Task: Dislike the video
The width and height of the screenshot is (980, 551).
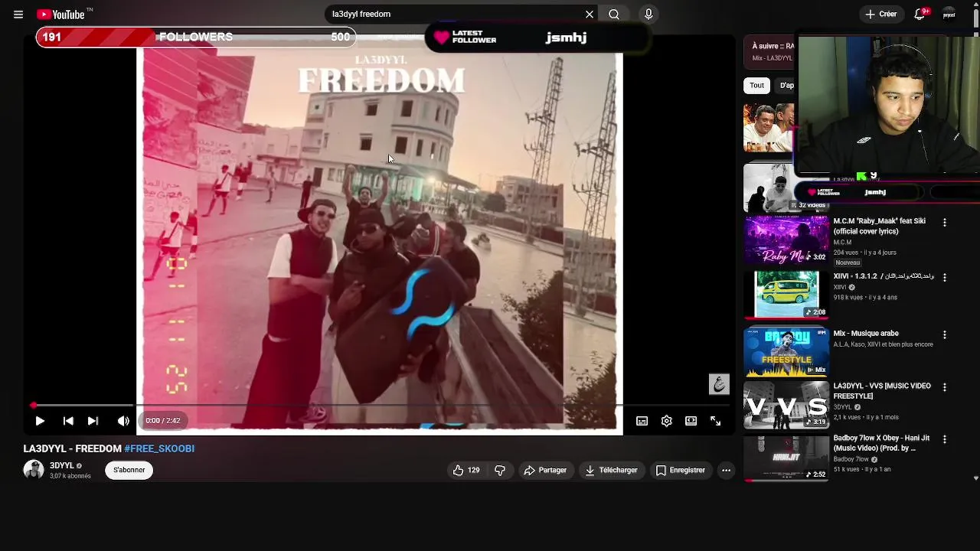Action: coord(500,470)
